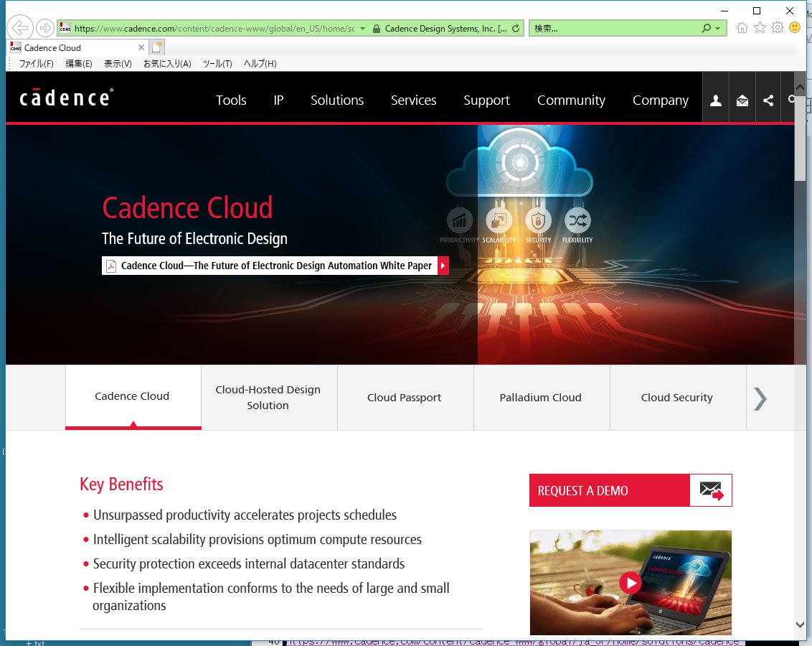Open the Solutions navigation item

coord(337,100)
